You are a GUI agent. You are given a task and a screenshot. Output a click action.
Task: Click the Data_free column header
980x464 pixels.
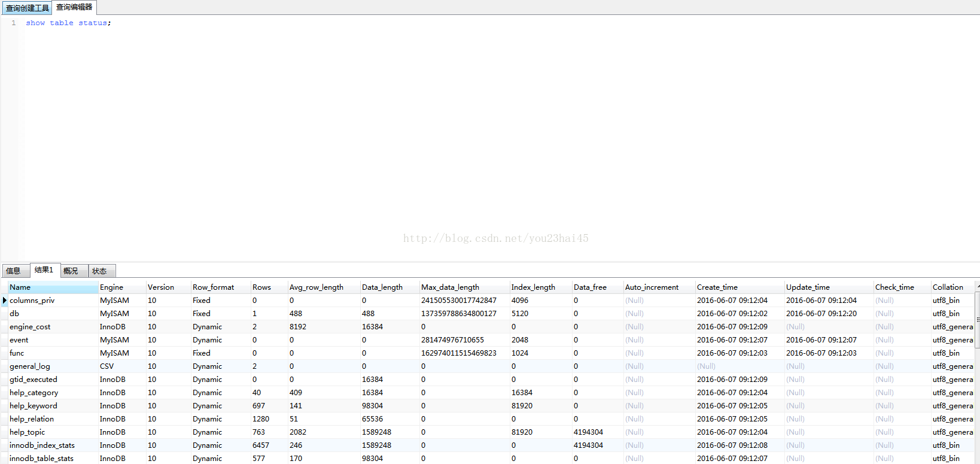coord(598,287)
